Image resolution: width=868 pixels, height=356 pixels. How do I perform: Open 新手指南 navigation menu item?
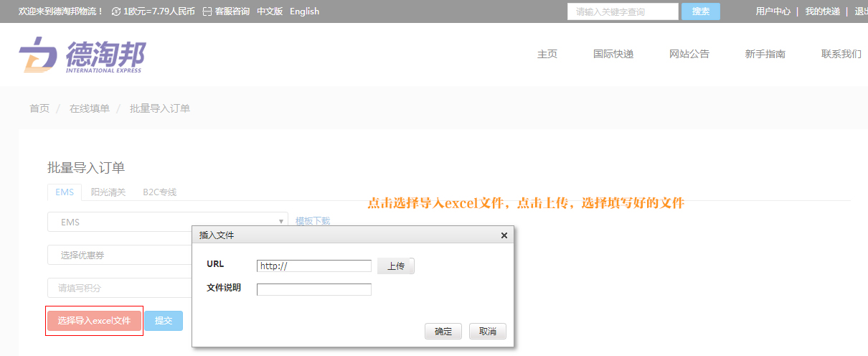[x=765, y=54]
